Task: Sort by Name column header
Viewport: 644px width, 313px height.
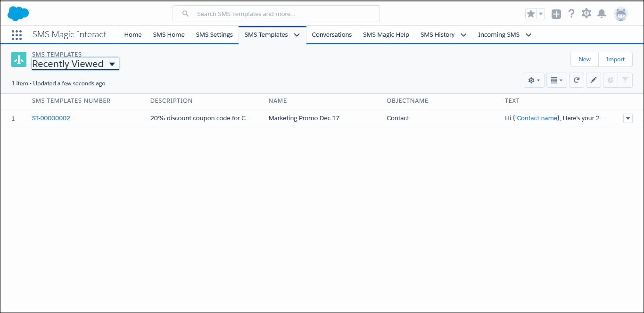Action: tap(278, 101)
